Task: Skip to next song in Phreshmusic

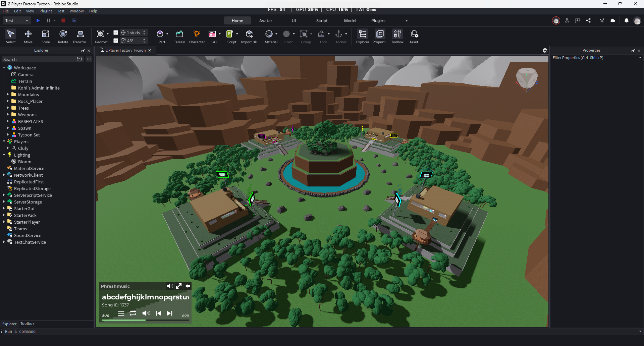Action: [170, 313]
